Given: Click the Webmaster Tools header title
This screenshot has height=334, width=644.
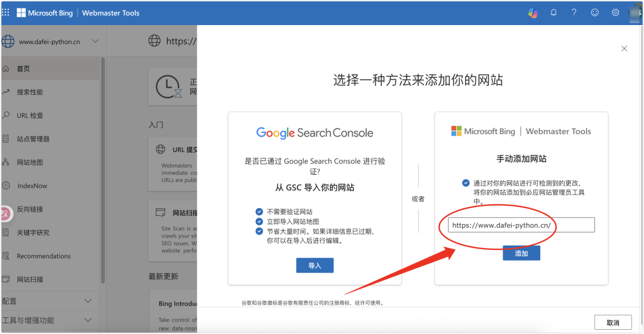Looking at the screenshot, I should tap(111, 13).
